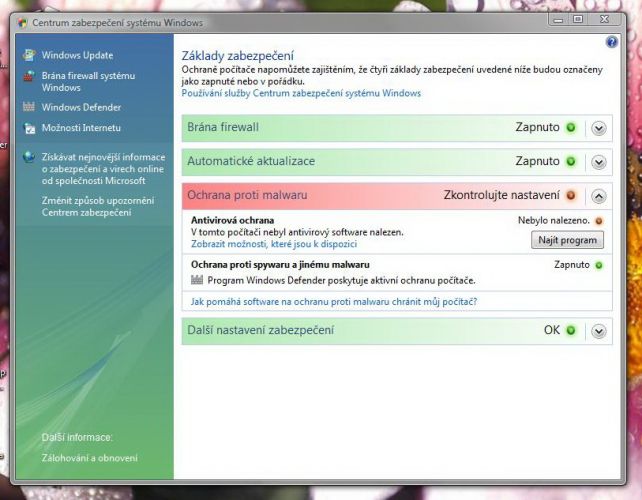The image size is (642, 500).
Task: Click the firewall brick wall sidebar icon
Action: point(29,76)
